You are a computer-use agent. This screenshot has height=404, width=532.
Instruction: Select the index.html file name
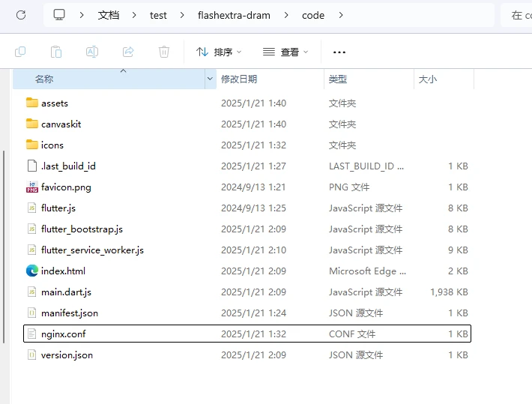tap(63, 271)
